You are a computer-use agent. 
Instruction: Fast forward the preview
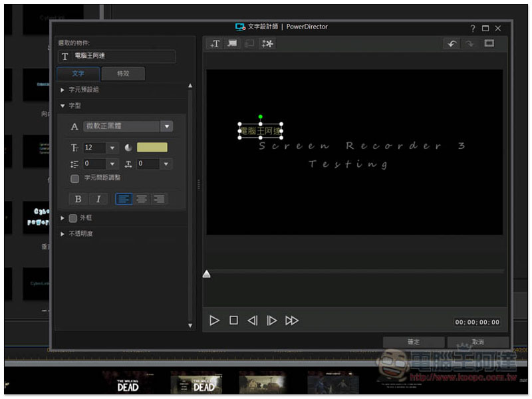coord(292,321)
